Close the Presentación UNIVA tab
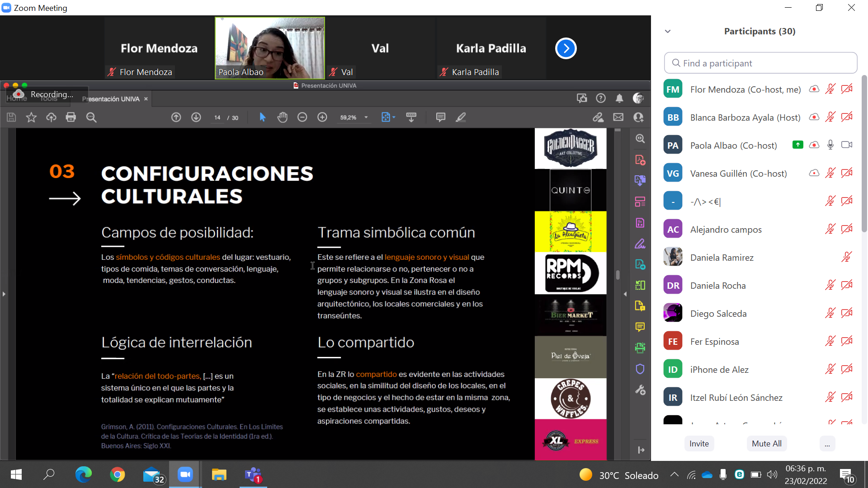 (x=146, y=99)
